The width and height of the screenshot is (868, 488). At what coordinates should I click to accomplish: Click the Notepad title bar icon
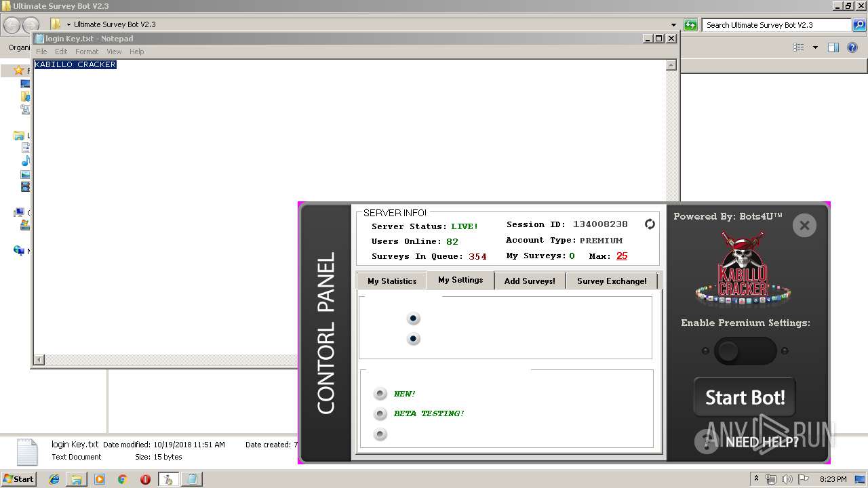[39, 39]
